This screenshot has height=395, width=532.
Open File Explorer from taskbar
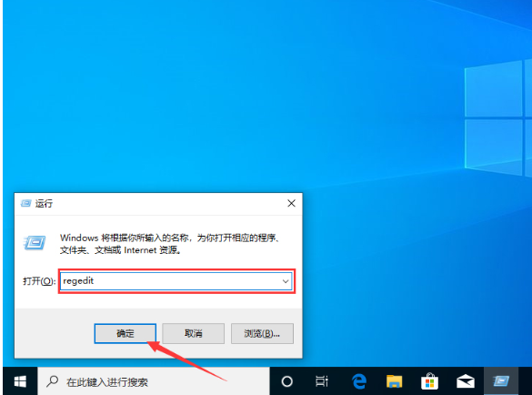(x=395, y=381)
